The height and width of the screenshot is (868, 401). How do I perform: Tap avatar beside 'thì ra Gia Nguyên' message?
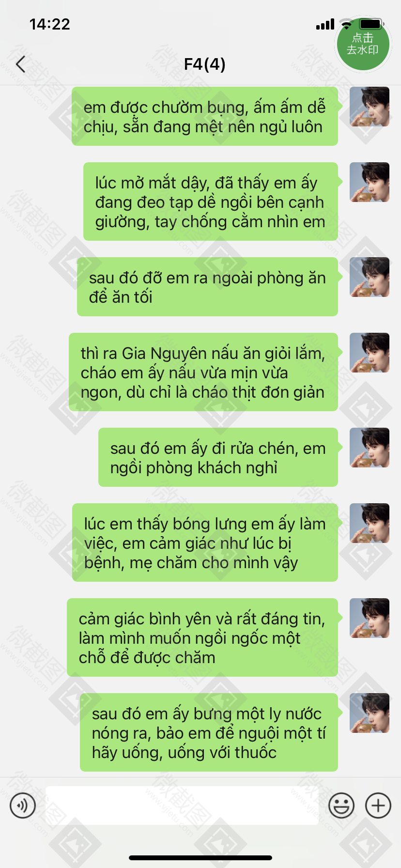click(x=370, y=353)
